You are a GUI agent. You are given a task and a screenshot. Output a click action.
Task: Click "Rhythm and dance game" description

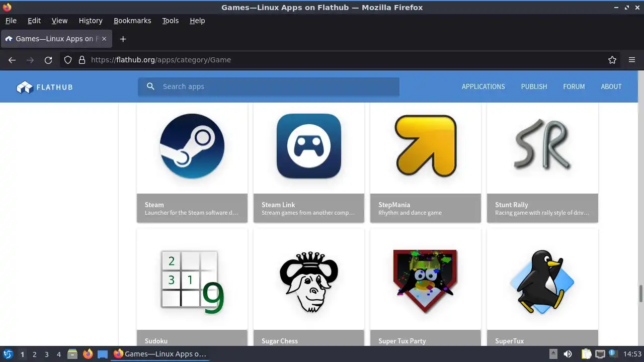(410, 213)
